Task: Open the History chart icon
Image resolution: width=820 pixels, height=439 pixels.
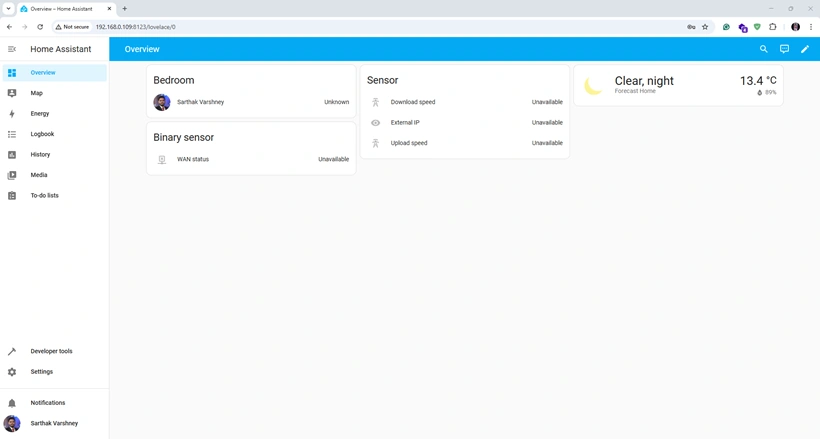Action: pos(12,154)
